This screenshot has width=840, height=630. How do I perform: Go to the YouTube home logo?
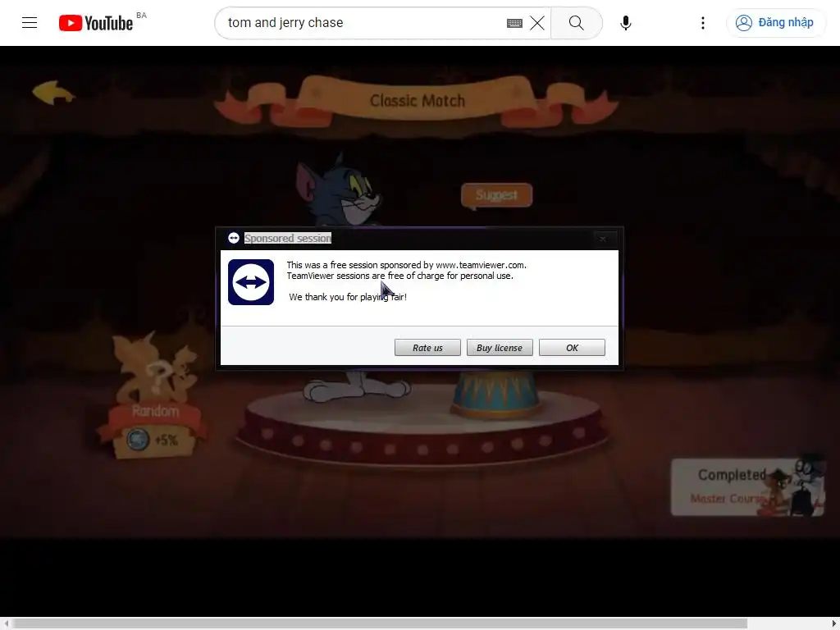point(96,22)
